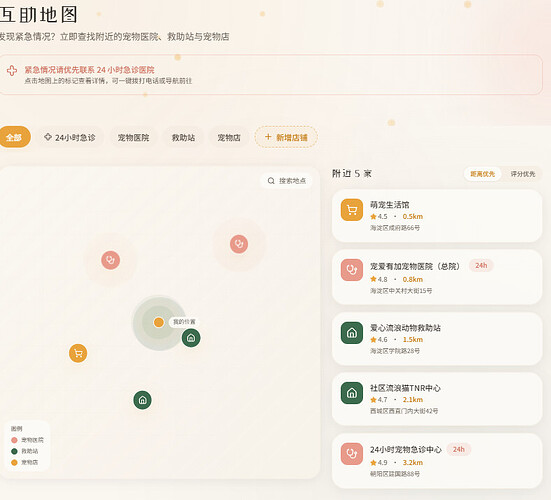Click the address 海淀区中关村大街15号

click(401, 291)
